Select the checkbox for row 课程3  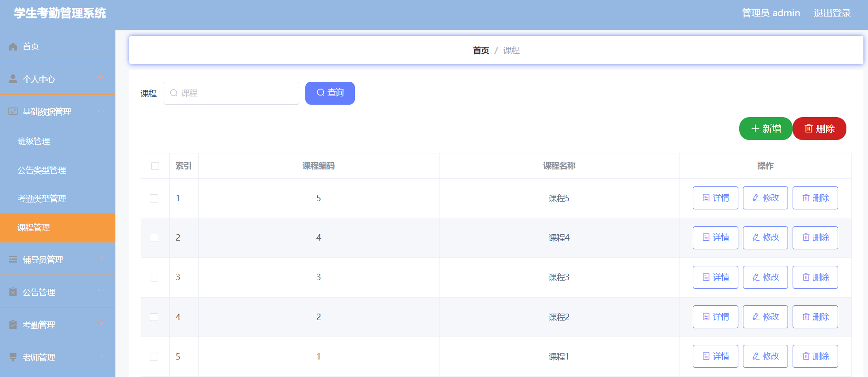(154, 277)
